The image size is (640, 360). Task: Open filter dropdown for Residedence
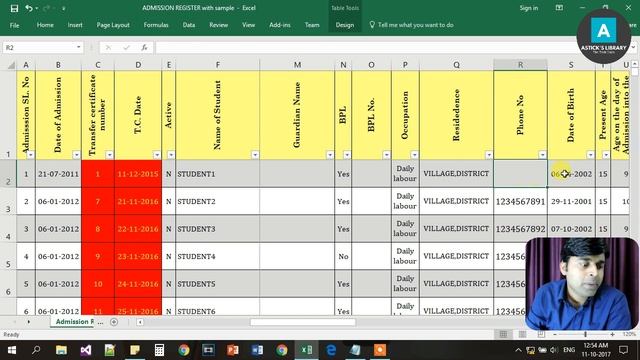pyautogui.click(x=489, y=155)
